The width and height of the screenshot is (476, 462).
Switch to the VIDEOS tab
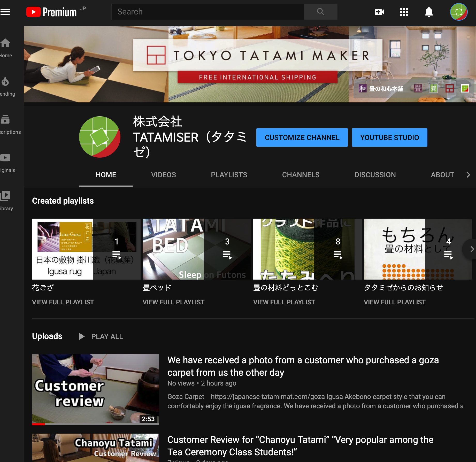coord(164,175)
